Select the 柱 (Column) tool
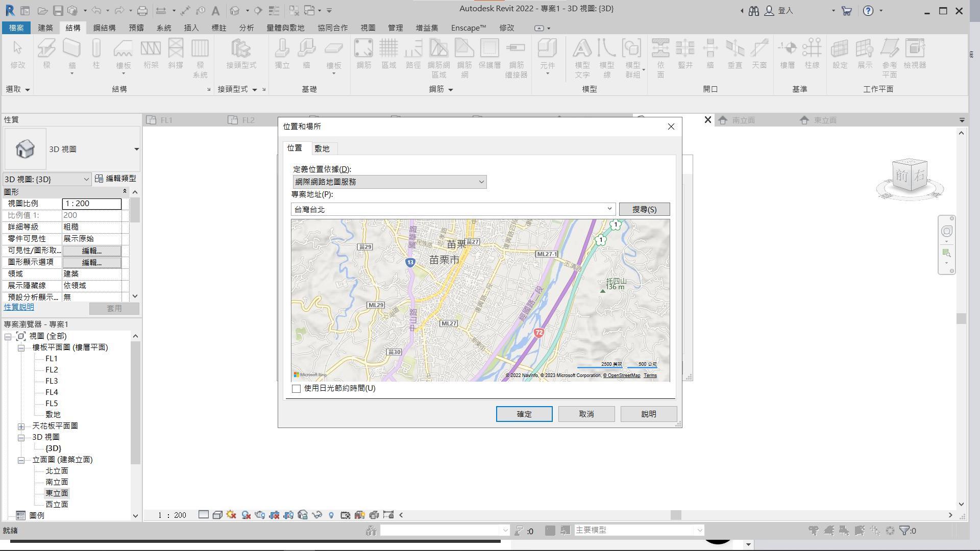Screen dimensions: 980x551 pyautogui.click(x=96, y=54)
